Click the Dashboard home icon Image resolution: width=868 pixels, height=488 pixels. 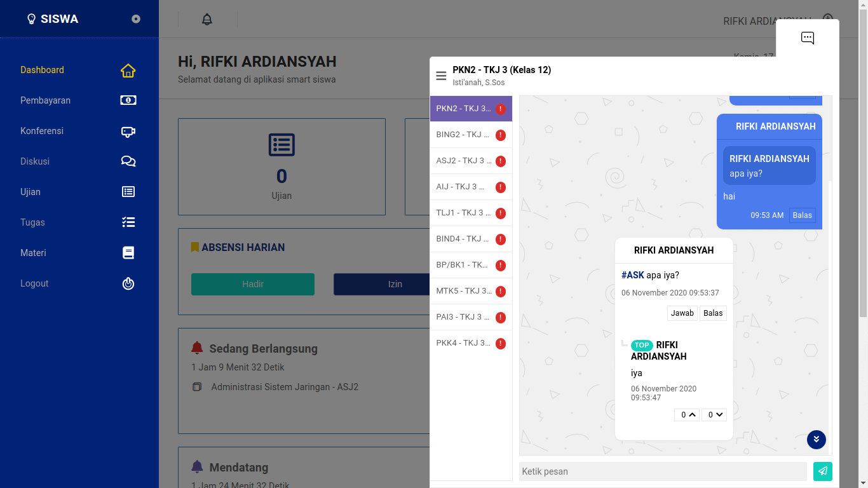[128, 70]
